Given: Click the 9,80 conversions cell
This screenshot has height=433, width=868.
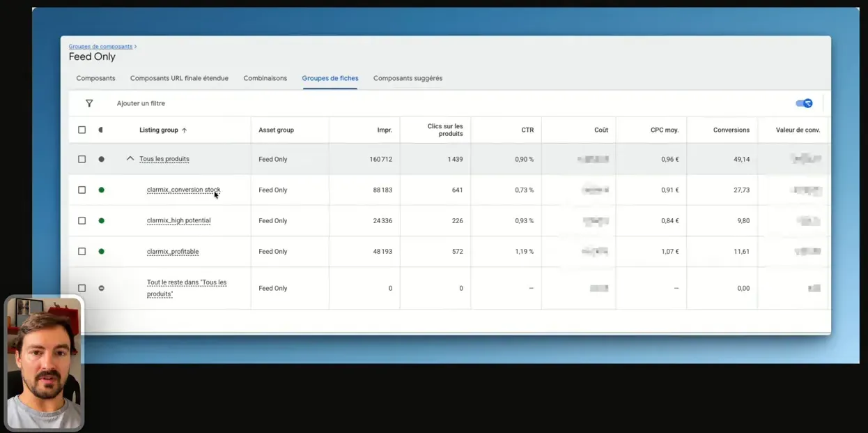Looking at the screenshot, I should (743, 220).
